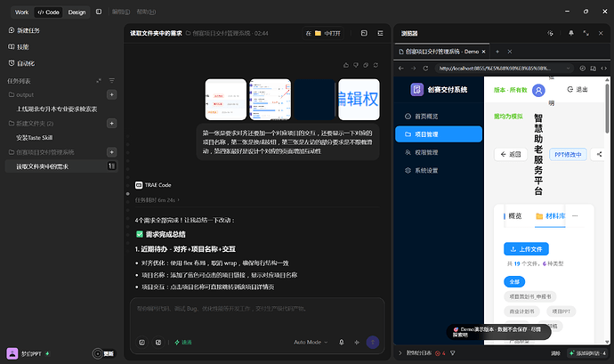The width and height of the screenshot is (614, 364).
Task: Thumbs up the message
Action: click(346, 65)
